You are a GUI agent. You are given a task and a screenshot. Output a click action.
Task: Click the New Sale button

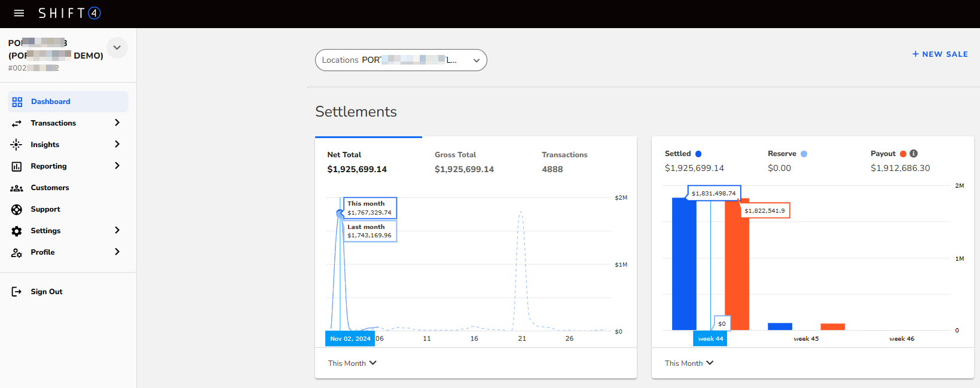(940, 54)
